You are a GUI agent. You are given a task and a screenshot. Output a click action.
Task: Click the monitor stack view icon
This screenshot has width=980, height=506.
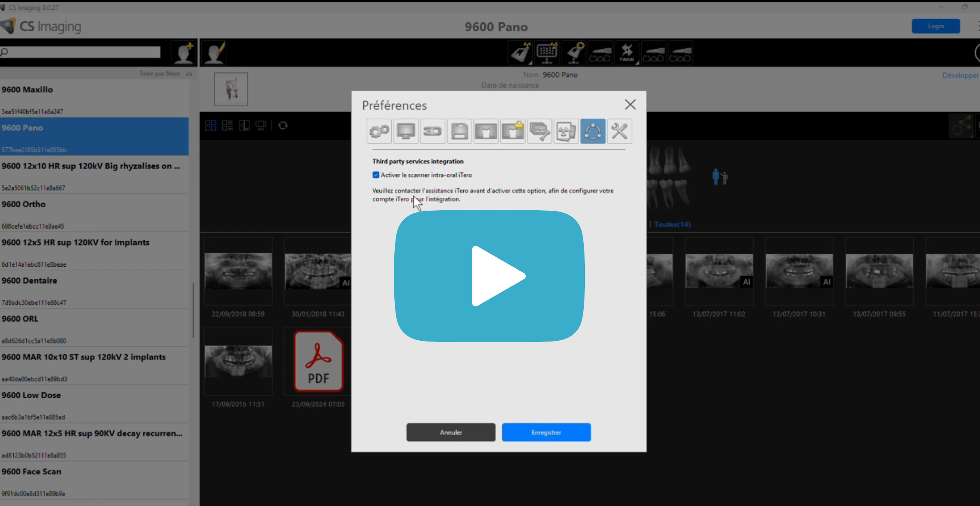coord(261,125)
